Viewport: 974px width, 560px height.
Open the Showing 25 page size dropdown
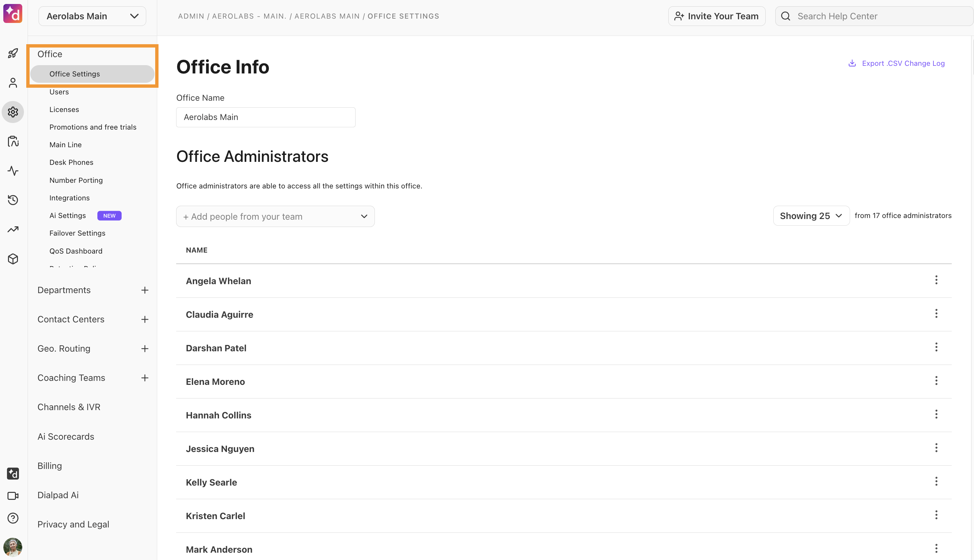click(812, 216)
